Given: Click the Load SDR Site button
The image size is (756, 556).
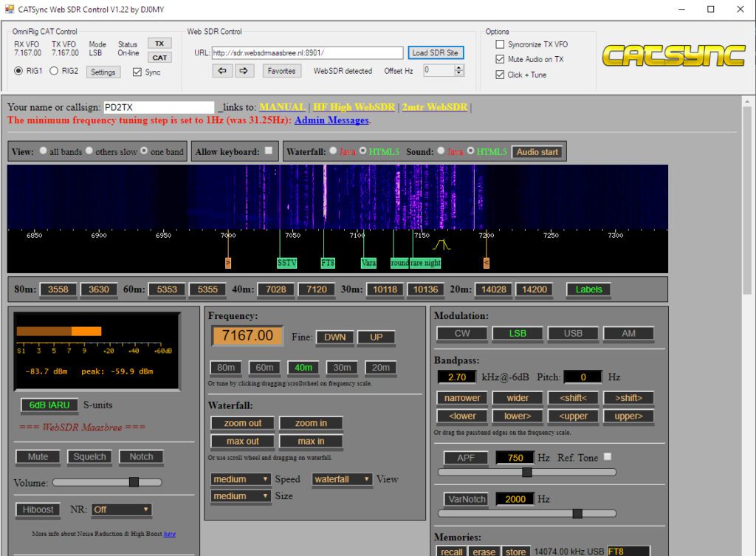Looking at the screenshot, I should pos(435,52).
